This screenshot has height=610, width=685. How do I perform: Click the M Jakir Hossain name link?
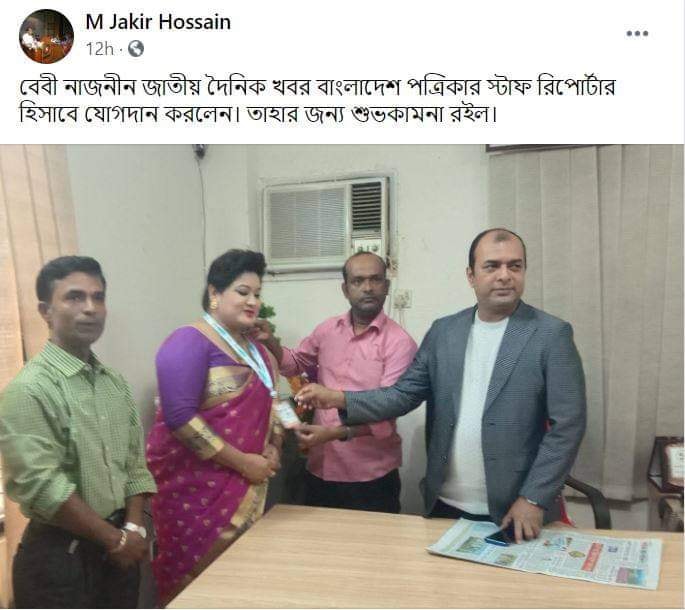[158, 22]
